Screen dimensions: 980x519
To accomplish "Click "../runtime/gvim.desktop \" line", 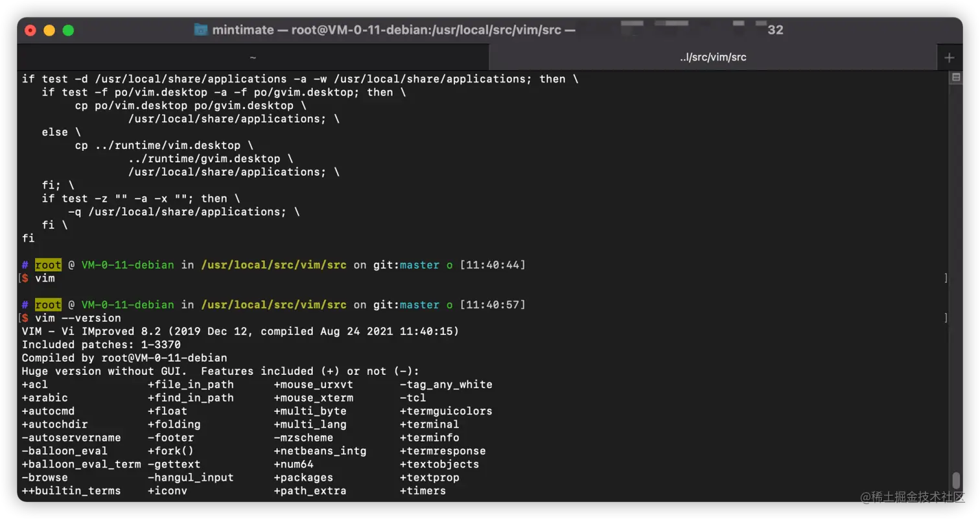I will click(x=211, y=159).
